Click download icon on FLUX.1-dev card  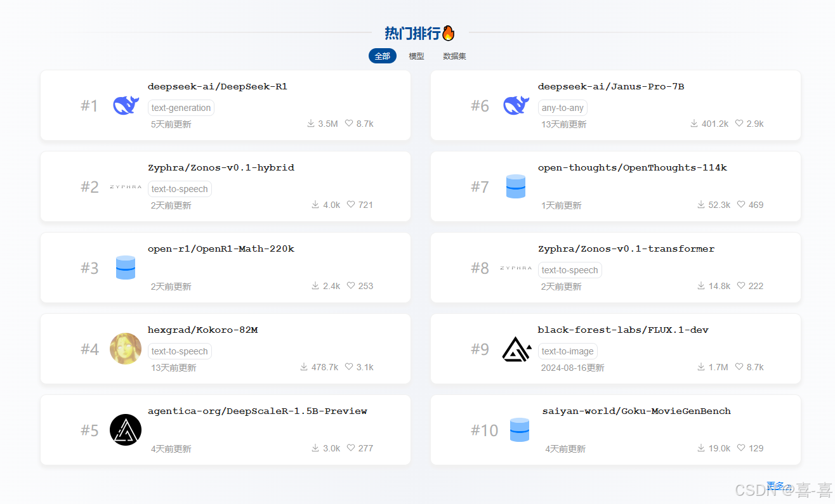[x=701, y=367]
